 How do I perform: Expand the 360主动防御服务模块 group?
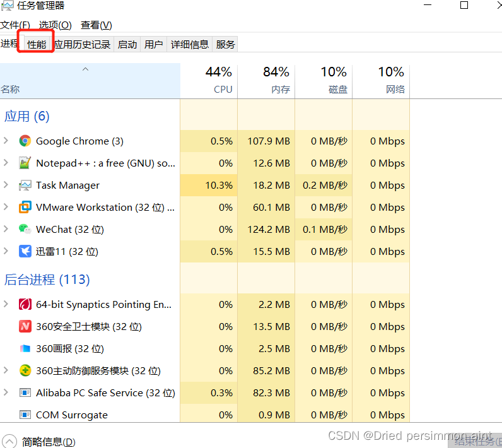(x=6, y=370)
